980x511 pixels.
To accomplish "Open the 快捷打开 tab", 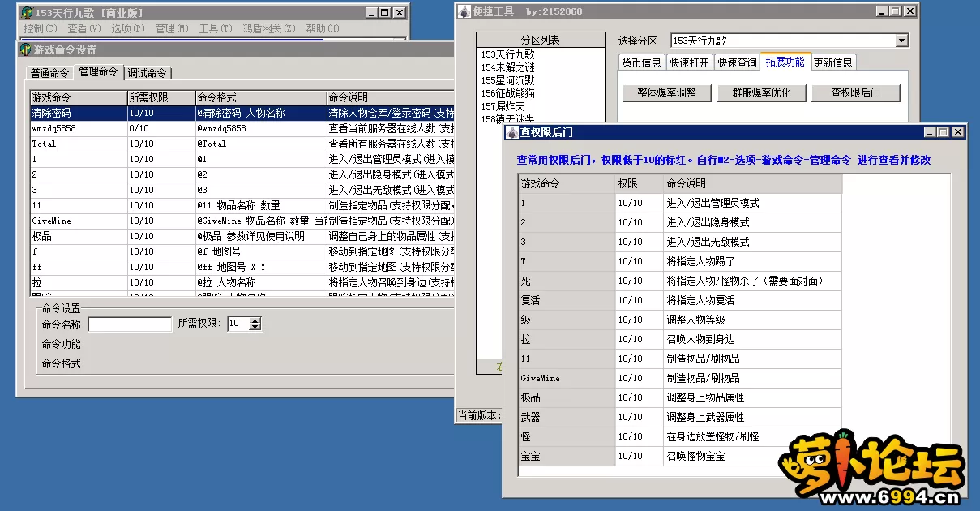I will (x=689, y=62).
